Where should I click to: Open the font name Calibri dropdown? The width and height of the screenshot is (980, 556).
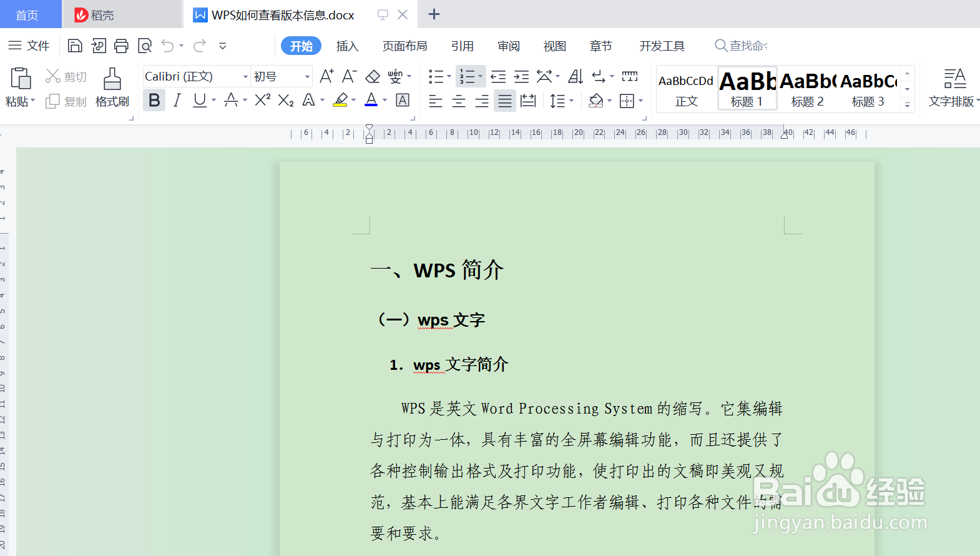245,76
